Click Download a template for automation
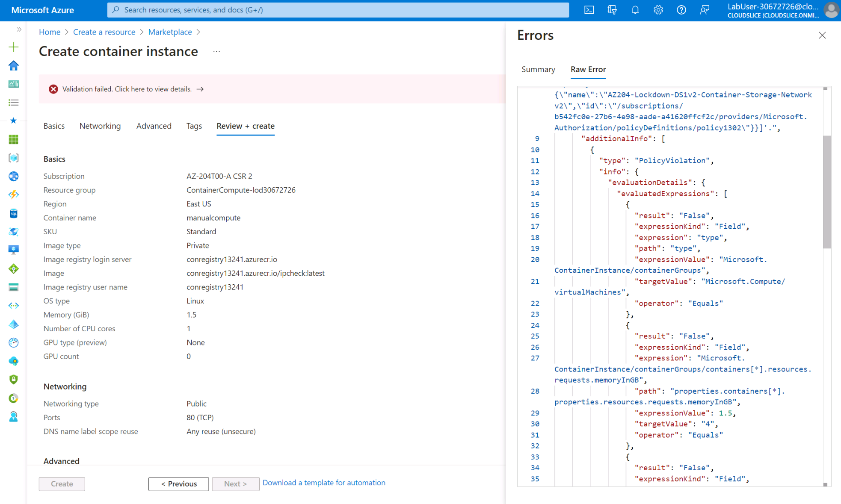841x504 pixels. click(x=324, y=483)
